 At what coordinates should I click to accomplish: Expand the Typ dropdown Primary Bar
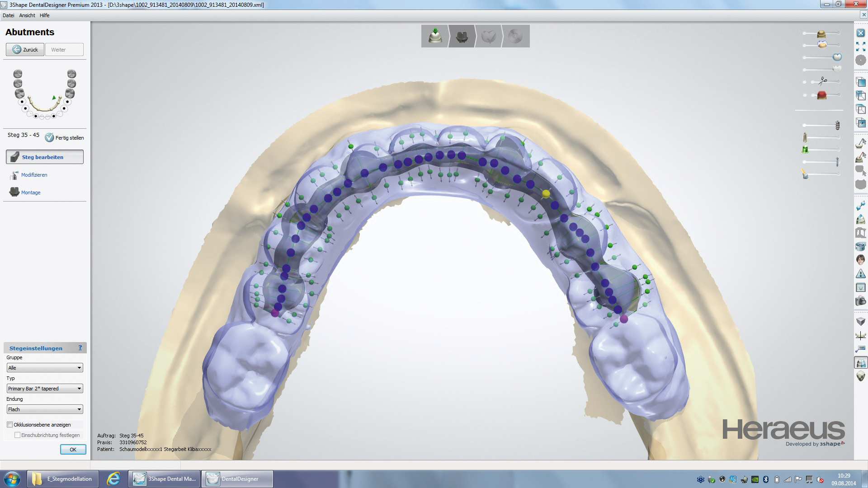pos(45,389)
